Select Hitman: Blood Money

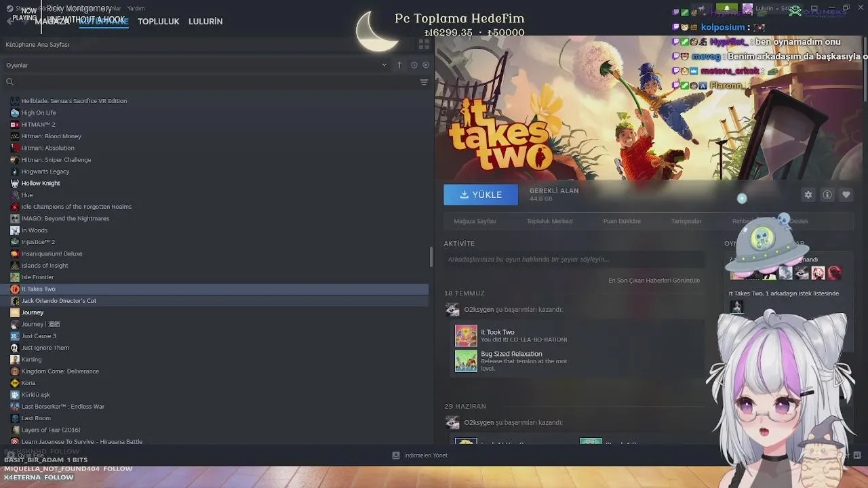(51, 136)
